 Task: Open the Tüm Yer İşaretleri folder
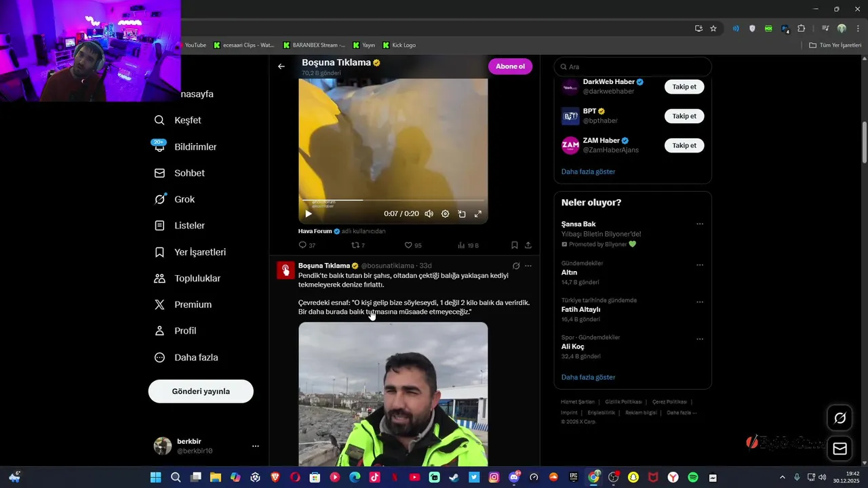pos(835,45)
